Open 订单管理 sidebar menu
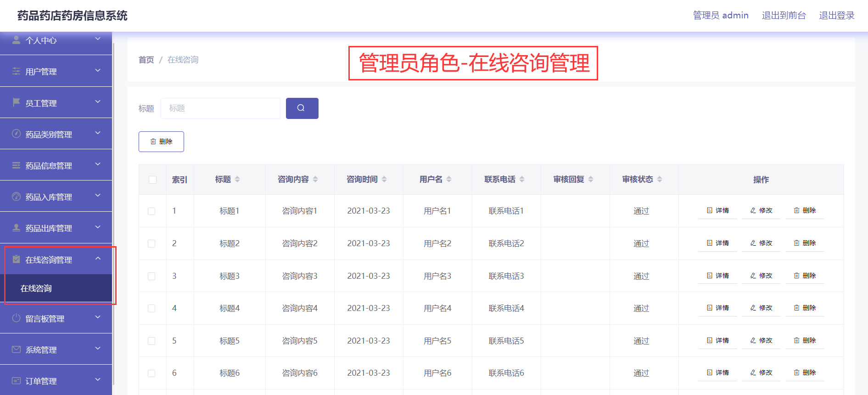Image resolution: width=868 pixels, height=395 pixels. [56, 380]
